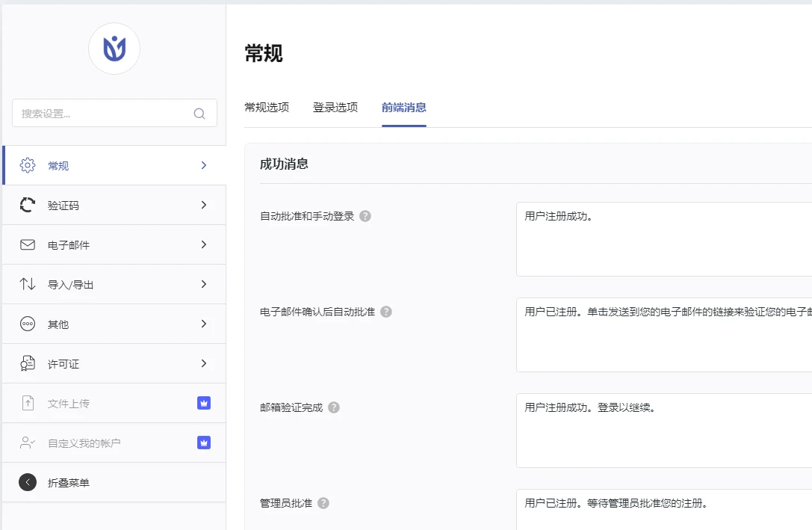Select the 其他 ellipsis circle icon
Viewport: 812px width, 530px height.
tap(27, 324)
